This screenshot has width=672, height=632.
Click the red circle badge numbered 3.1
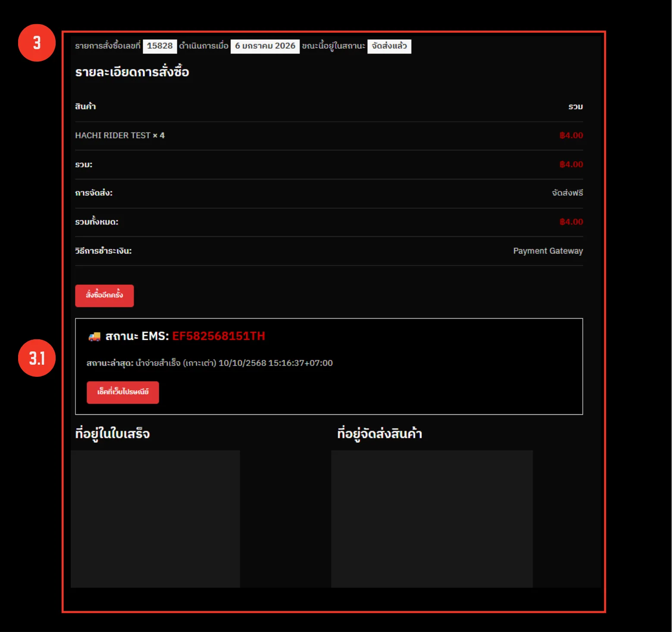point(37,358)
